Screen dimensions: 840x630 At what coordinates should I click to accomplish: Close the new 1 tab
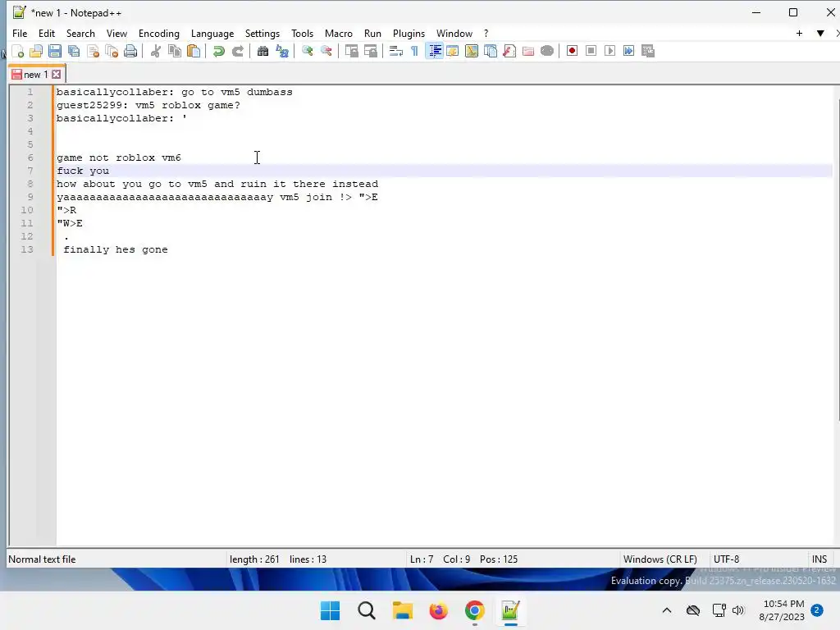pyautogui.click(x=57, y=75)
